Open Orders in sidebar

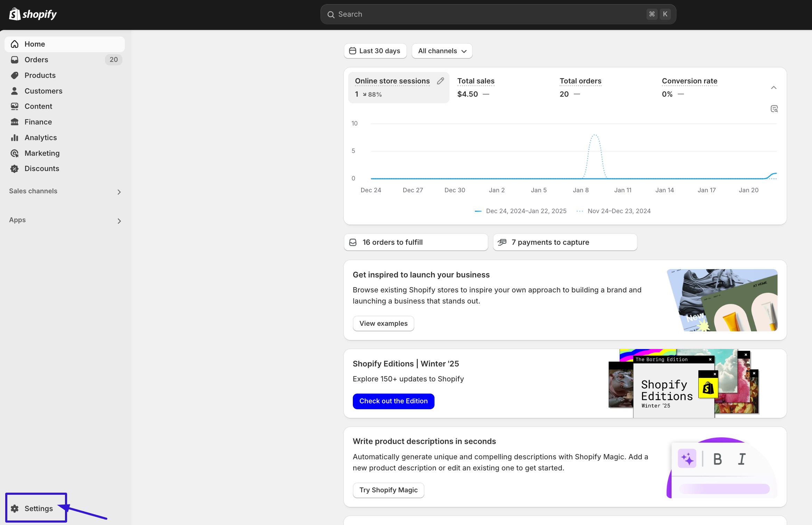[x=65, y=60]
